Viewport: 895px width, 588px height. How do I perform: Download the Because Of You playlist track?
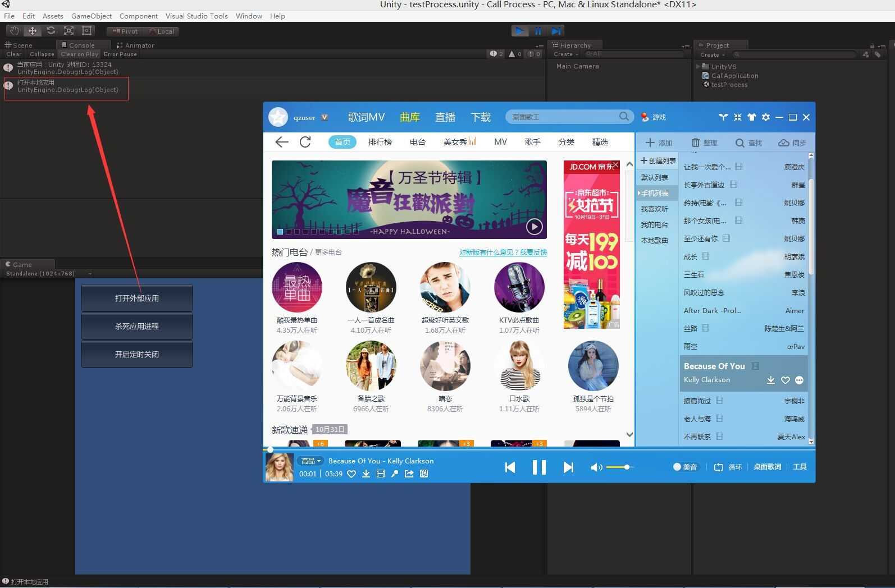pyautogui.click(x=771, y=380)
